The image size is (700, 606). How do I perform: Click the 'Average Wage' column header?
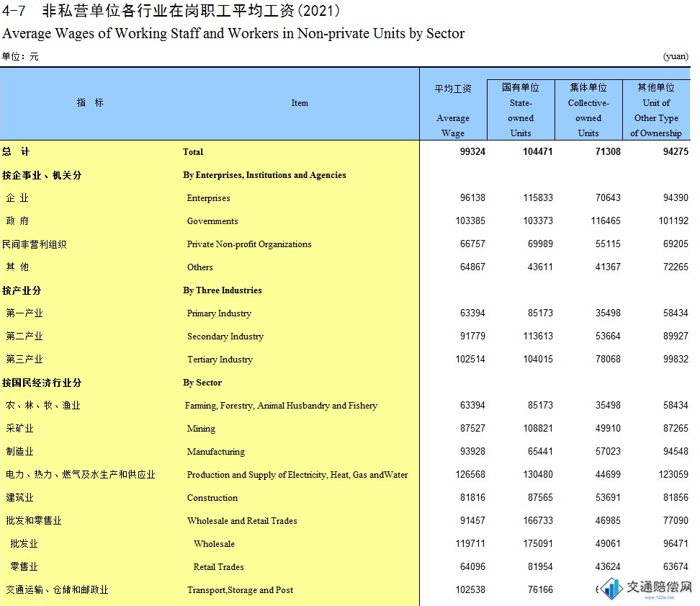tap(453, 110)
